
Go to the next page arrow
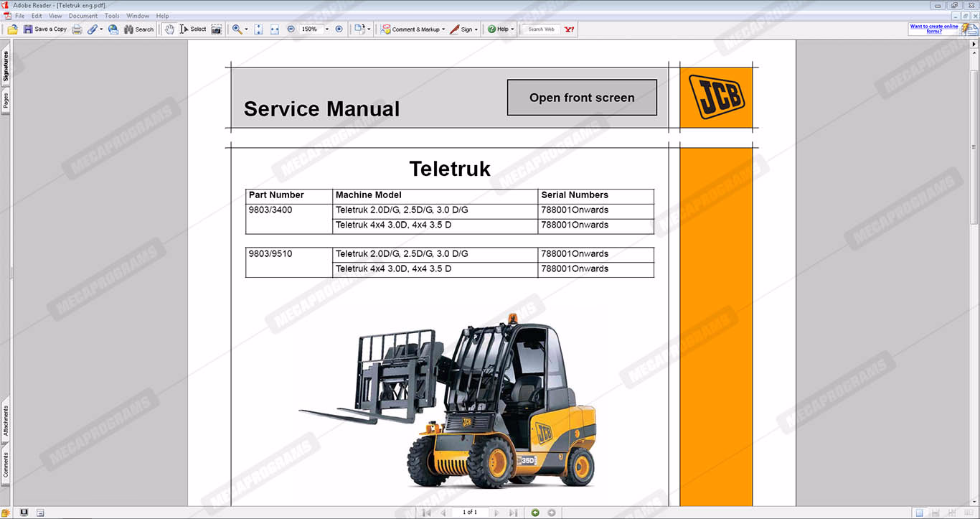pos(496,513)
